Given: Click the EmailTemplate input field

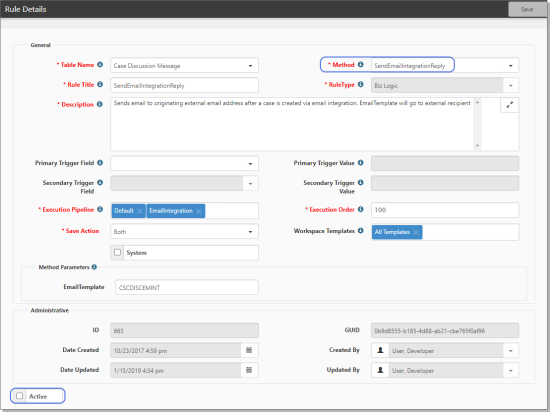Looking at the screenshot, I should pos(187,288).
